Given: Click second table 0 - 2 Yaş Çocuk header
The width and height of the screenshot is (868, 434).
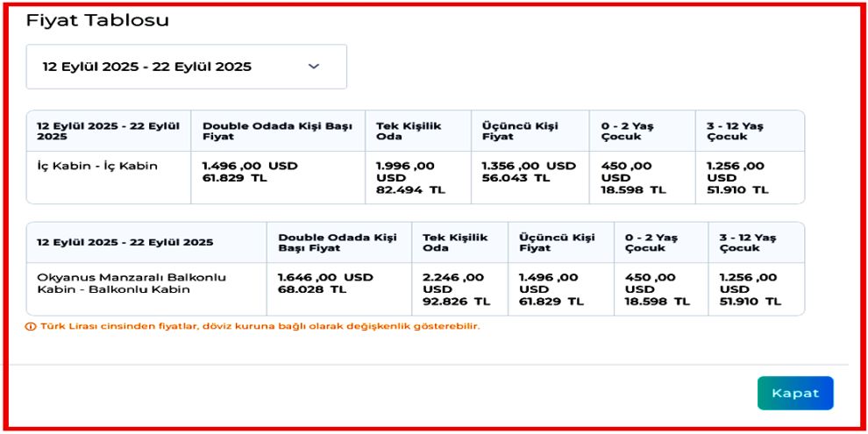Looking at the screenshot, I should [651, 243].
